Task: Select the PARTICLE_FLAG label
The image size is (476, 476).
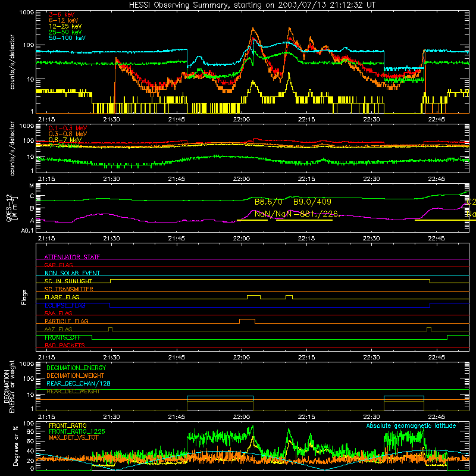Action: 67,321
